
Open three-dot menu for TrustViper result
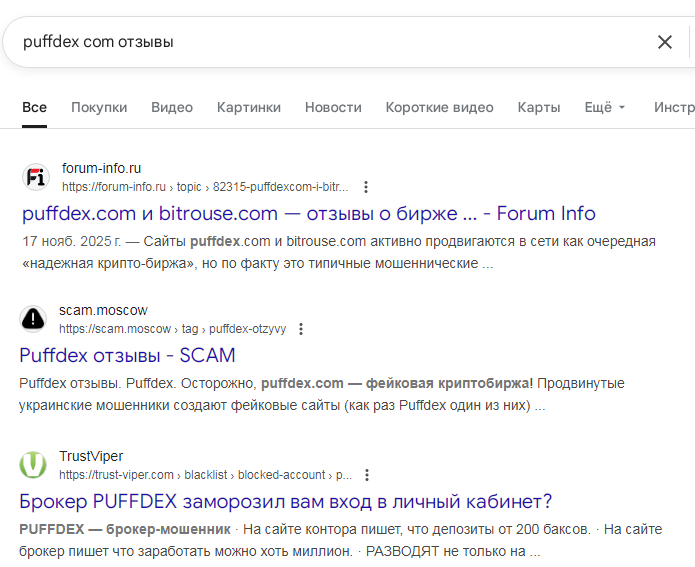pos(369,475)
